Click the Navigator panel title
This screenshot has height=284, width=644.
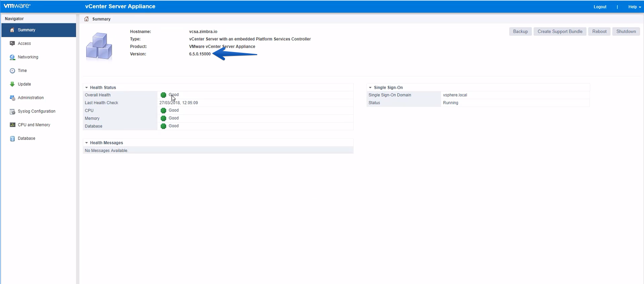[14, 19]
